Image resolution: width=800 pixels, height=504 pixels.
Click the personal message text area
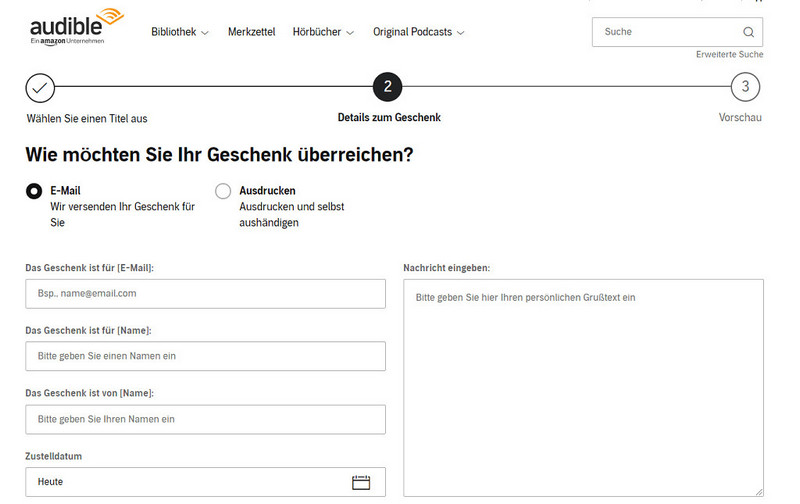pos(584,388)
